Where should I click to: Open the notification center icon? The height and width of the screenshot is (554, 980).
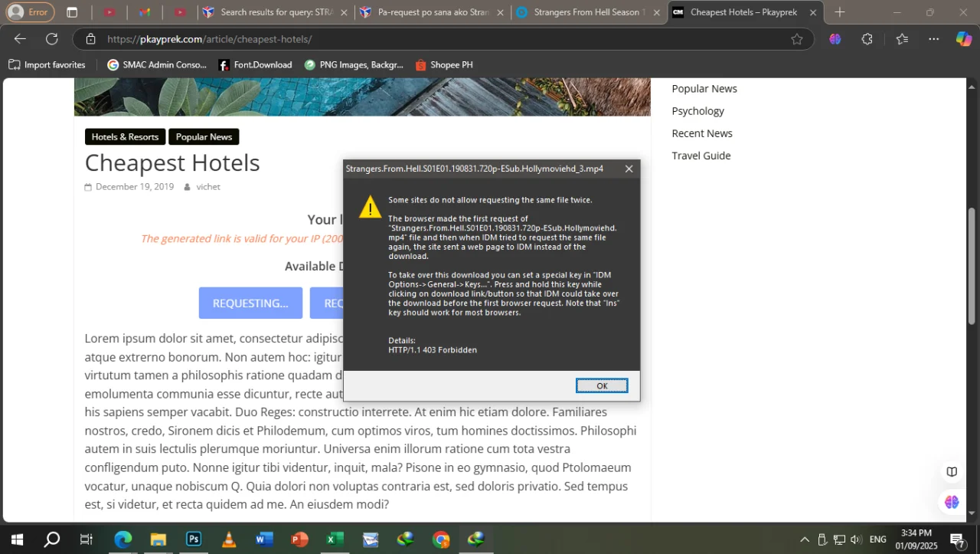(x=957, y=540)
